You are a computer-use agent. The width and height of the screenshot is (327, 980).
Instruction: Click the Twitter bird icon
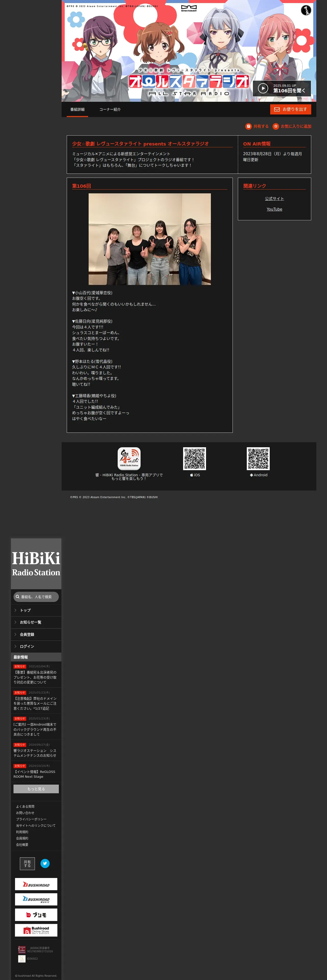[45, 863]
